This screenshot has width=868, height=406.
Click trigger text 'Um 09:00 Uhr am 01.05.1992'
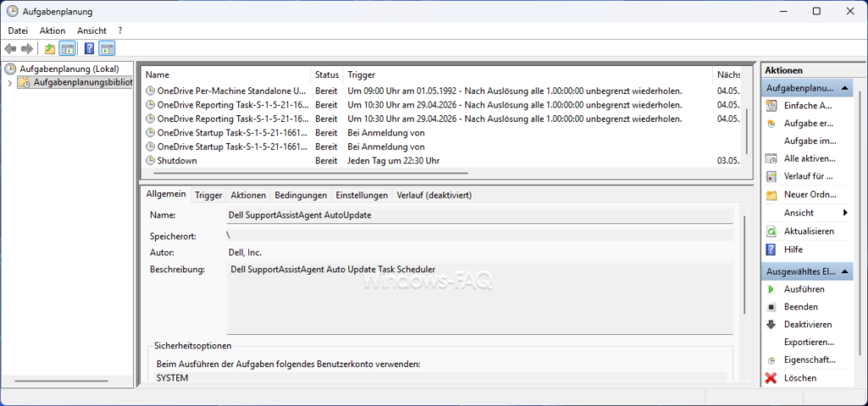403,91
